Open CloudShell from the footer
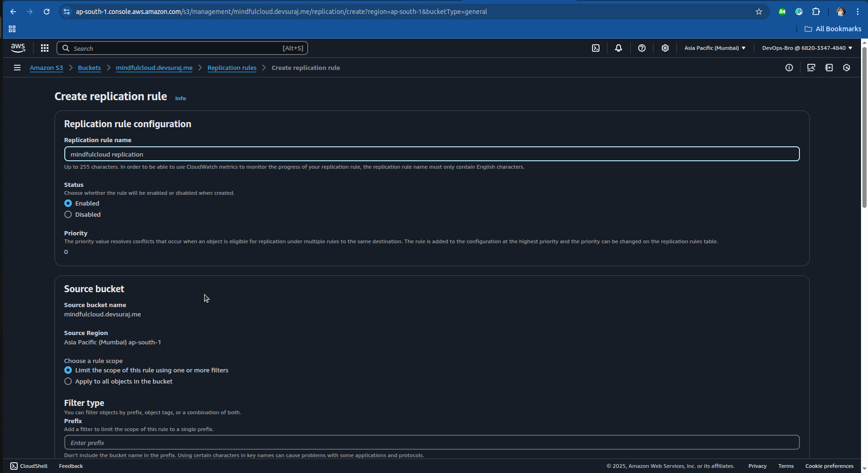 pyautogui.click(x=29, y=466)
